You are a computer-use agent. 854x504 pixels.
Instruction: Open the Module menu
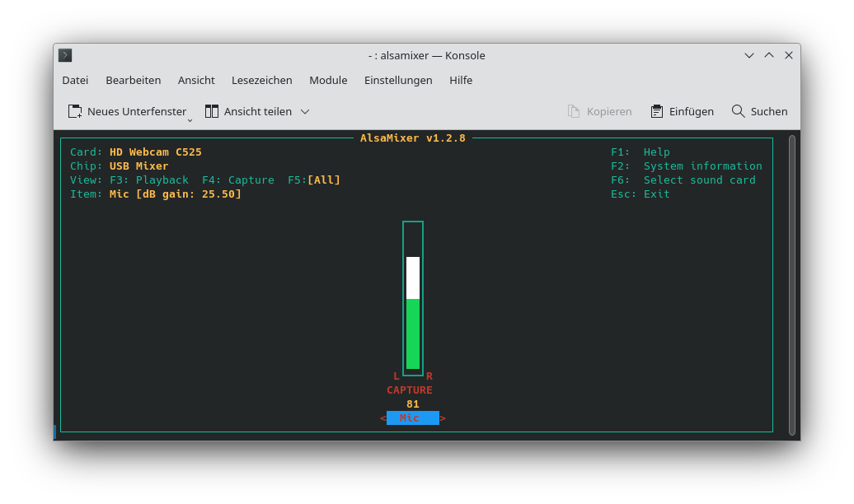tap(328, 80)
